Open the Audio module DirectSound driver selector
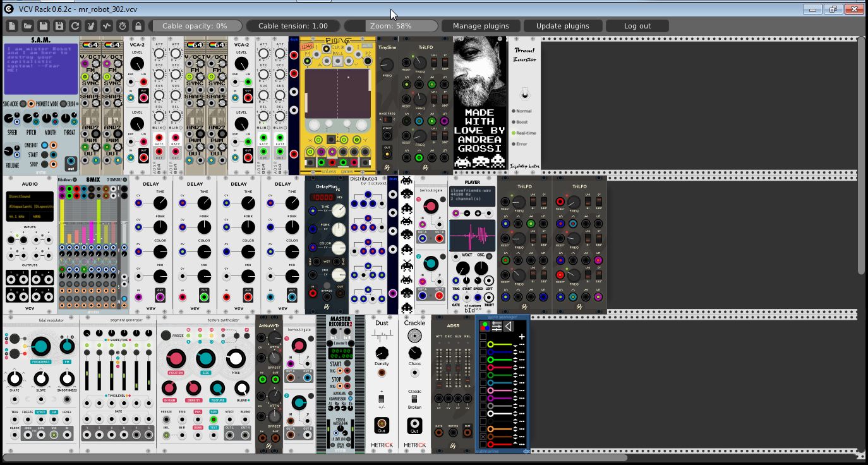Viewport: 868px width, 465px height. click(30, 197)
